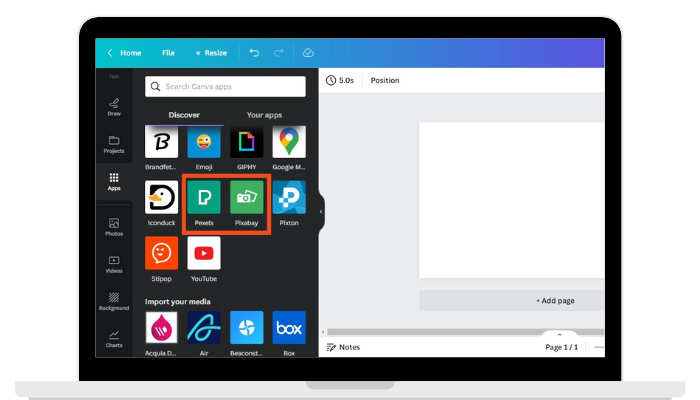
Task: Undo the last action
Action: 254,53
